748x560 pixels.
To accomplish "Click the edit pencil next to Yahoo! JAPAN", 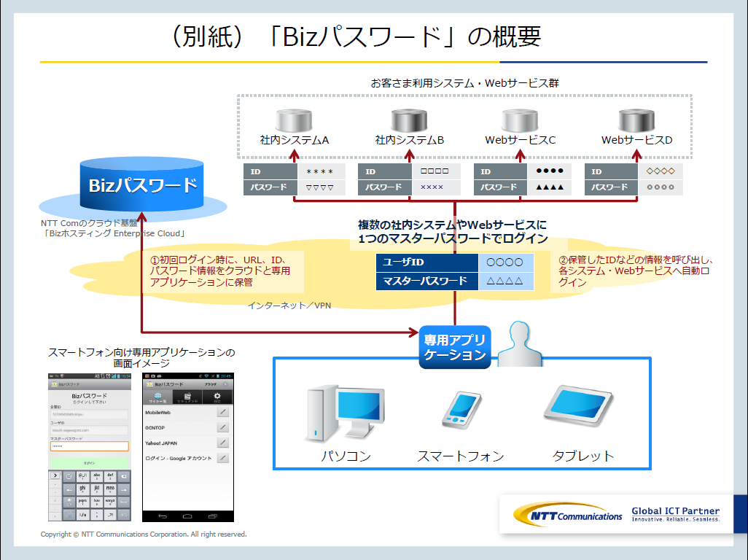I will [x=223, y=443].
